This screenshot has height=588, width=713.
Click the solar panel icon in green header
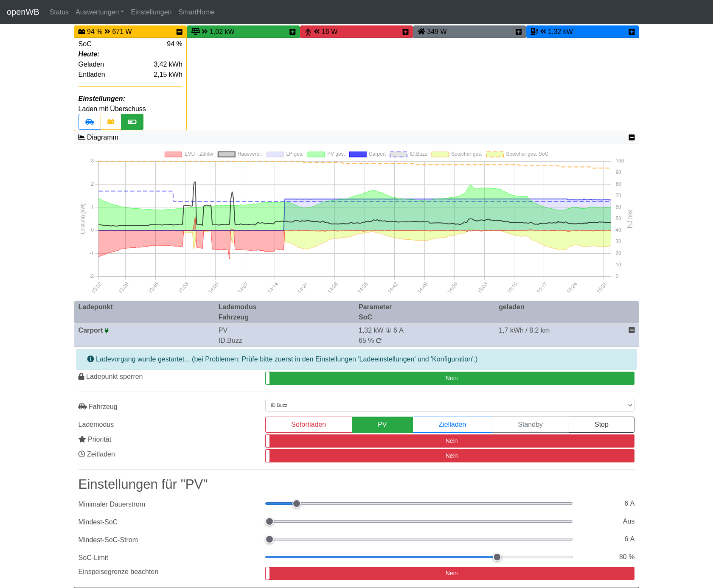(195, 31)
